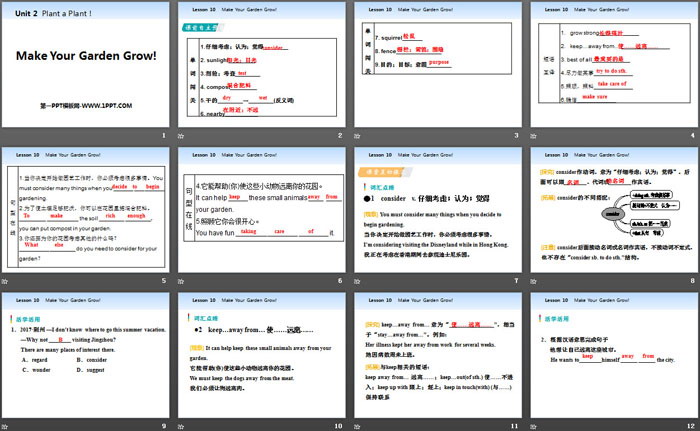This screenshot has height=431, width=700.
Task: Select slide 5 with 'decide to begin' sentences
Action: click(85, 208)
